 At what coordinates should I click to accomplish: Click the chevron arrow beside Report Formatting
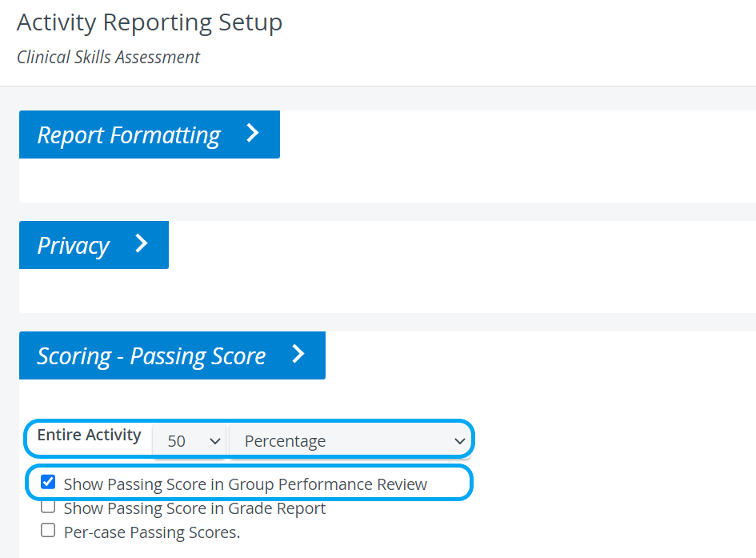[253, 133]
